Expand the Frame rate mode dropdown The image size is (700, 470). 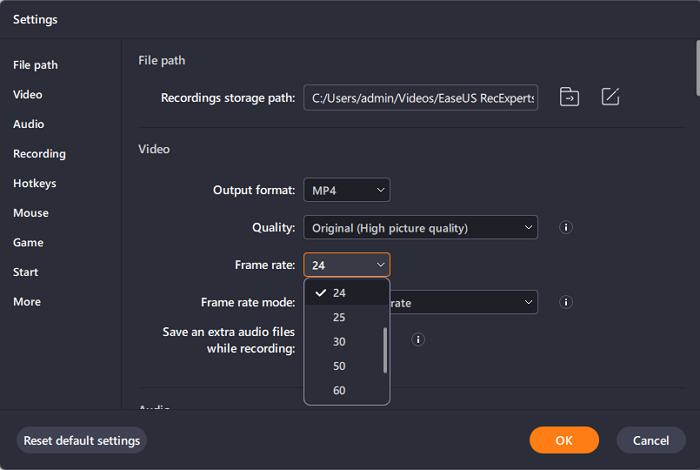[465, 302]
